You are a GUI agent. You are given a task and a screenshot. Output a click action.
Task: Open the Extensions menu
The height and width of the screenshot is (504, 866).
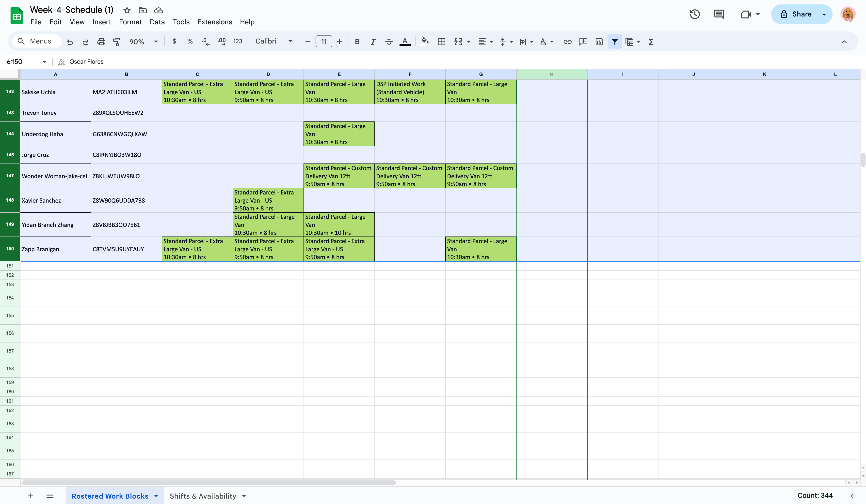[214, 22]
